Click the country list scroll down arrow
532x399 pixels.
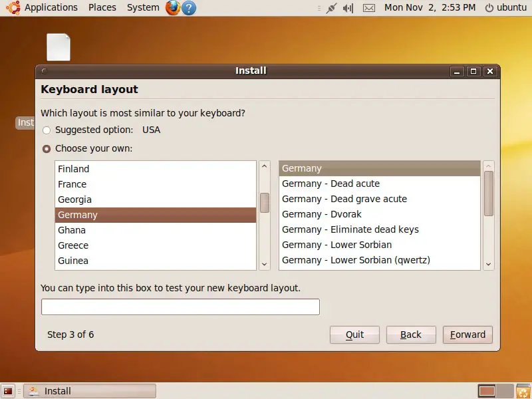coord(264,264)
